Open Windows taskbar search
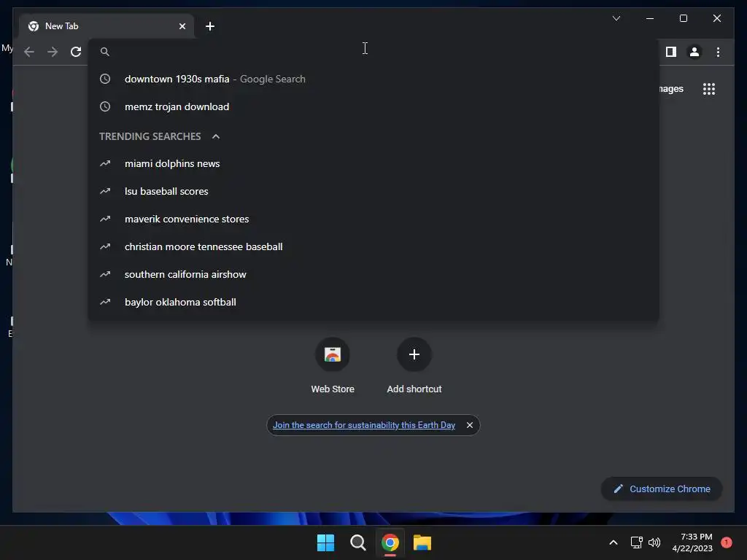 coord(357,542)
